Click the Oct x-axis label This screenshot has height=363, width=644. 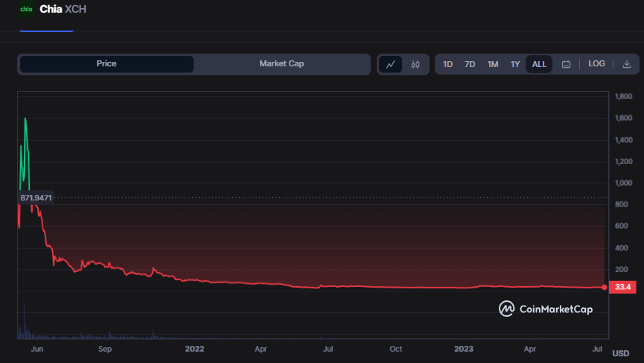coord(395,349)
